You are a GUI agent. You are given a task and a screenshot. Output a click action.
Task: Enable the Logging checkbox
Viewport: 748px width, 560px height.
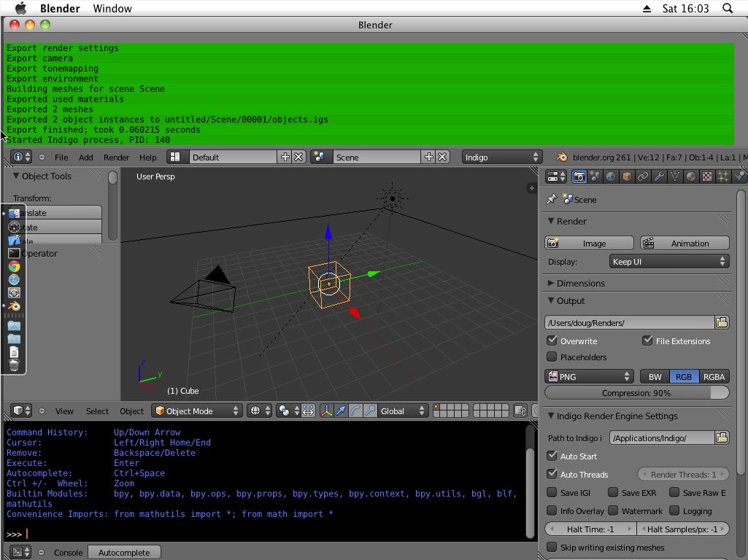tap(674, 511)
